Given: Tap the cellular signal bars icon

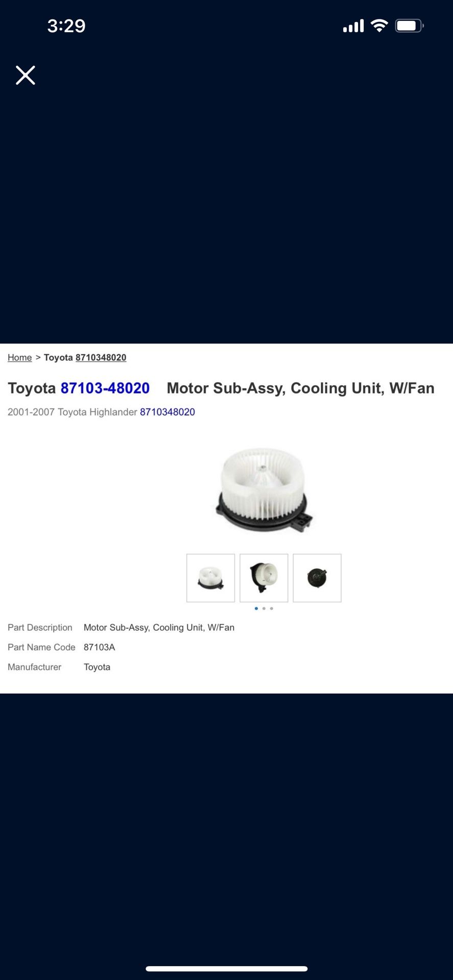Looking at the screenshot, I should coord(353,26).
